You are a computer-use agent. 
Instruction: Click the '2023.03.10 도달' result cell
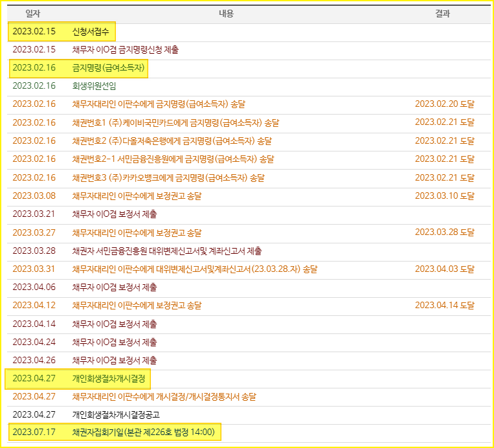445,196
